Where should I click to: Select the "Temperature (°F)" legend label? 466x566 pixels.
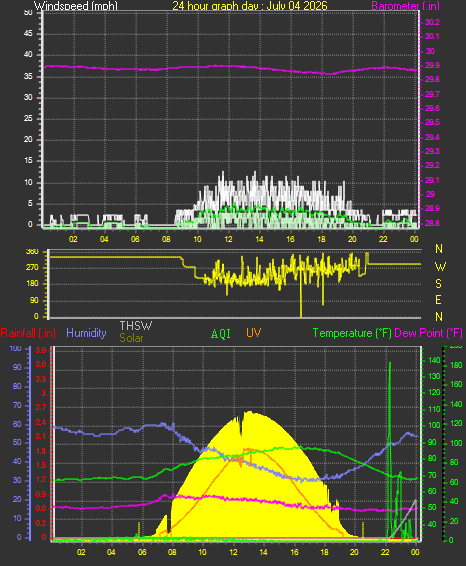352,333
